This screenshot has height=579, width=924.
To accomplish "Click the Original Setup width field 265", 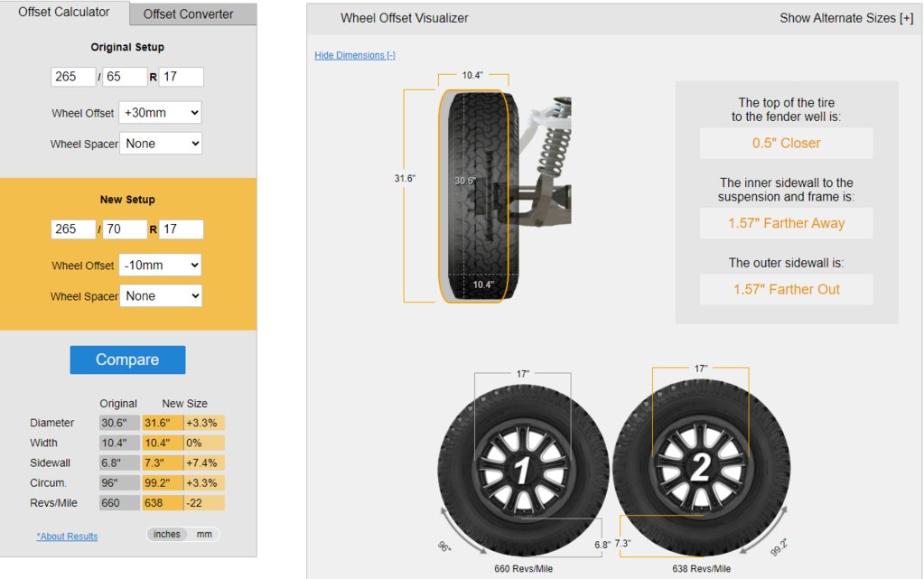I will (73, 77).
